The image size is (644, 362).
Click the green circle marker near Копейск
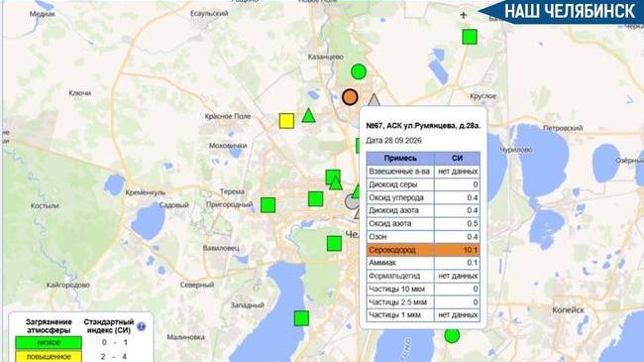point(452,335)
